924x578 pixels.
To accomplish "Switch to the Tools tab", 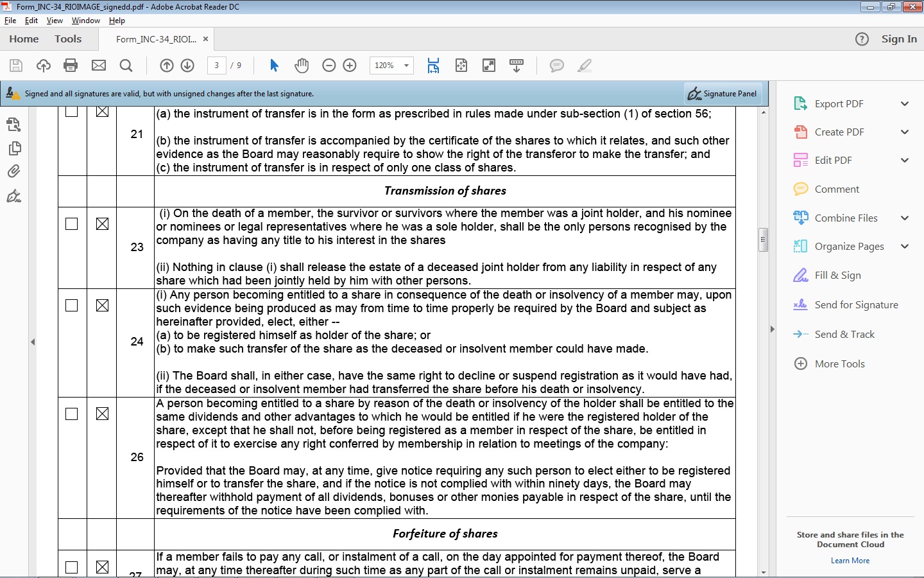I will (68, 39).
